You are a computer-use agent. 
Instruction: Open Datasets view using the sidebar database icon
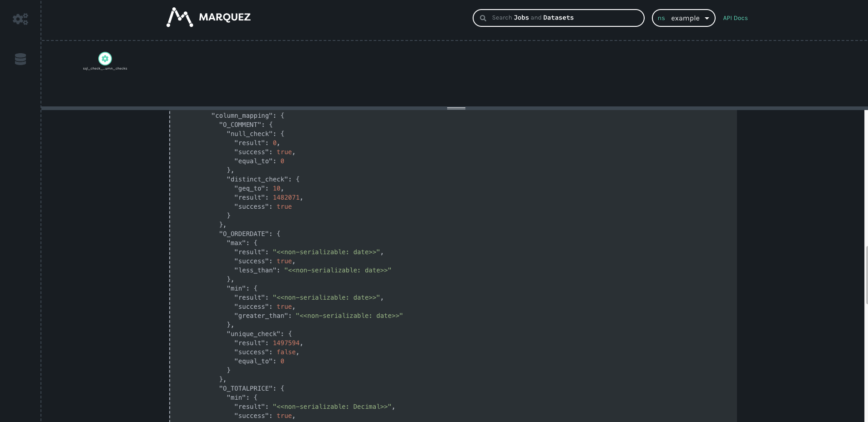coord(20,59)
